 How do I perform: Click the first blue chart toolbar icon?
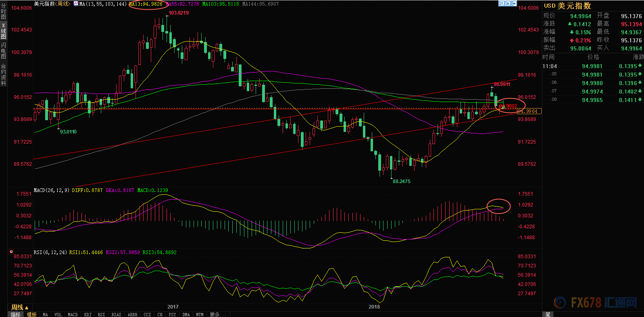[501, 4]
